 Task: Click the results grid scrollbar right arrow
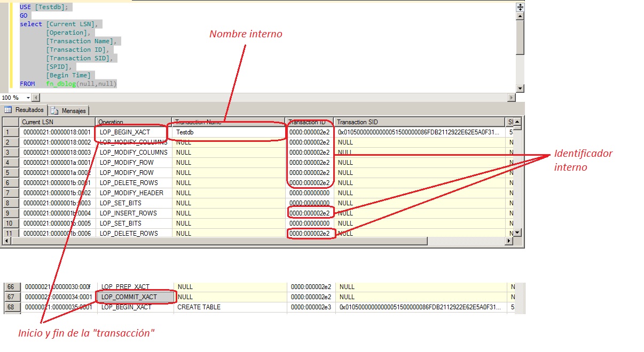(x=509, y=242)
